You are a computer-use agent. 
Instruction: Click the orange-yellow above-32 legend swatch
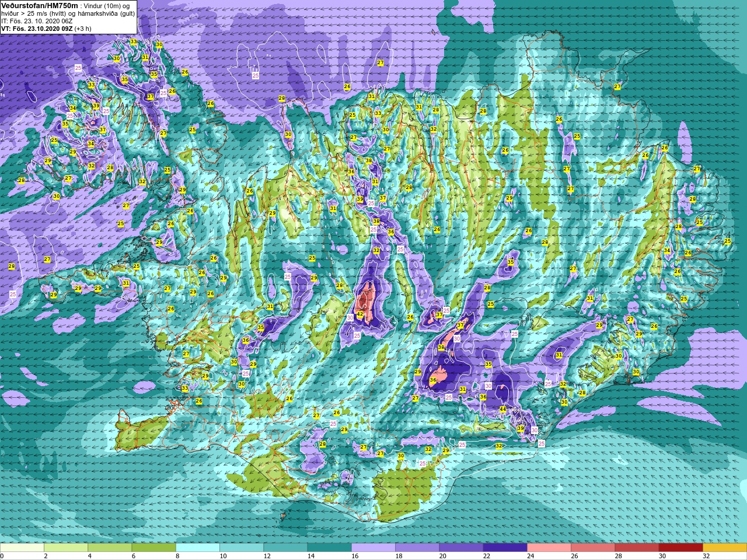(725, 548)
